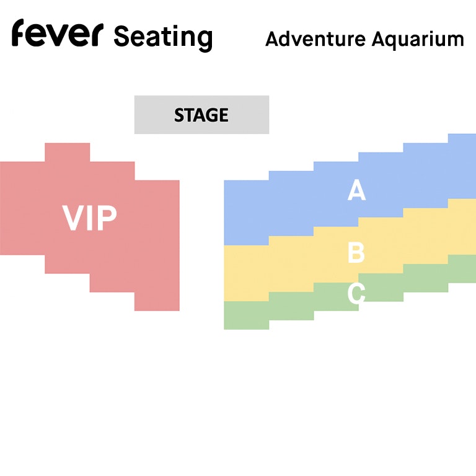The height and width of the screenshot is (476, 476).
Task: Click the white VIP text label
Action: pyautogui.click(x=90, y=218)
